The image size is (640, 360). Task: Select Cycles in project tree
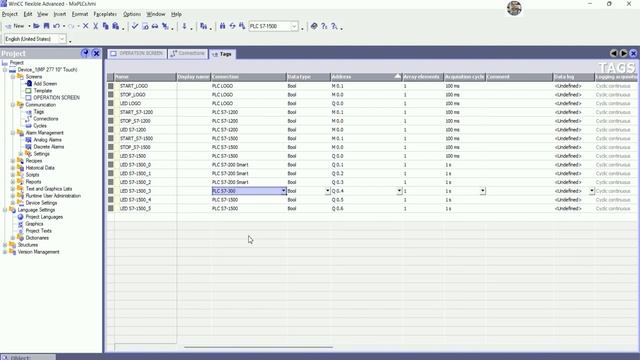click(x=40, y=126)
